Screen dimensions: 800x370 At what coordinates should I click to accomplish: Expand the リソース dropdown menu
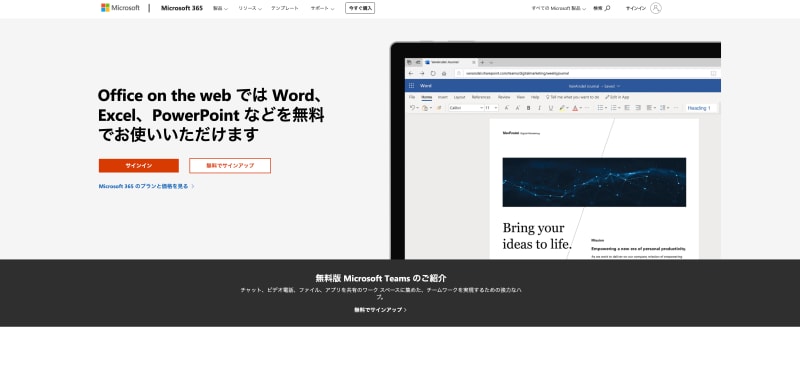tap(250, 8)
